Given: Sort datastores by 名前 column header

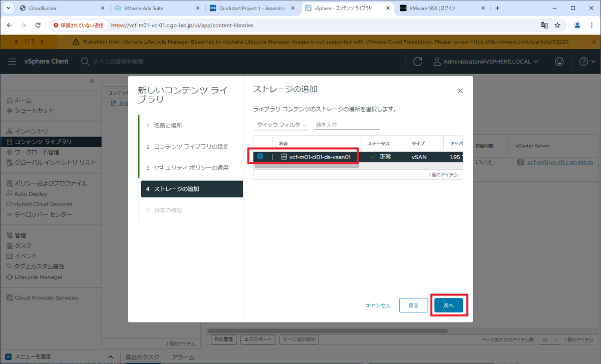Looking at the screenshot, I should pyautogui.click(x=283, y=143).
